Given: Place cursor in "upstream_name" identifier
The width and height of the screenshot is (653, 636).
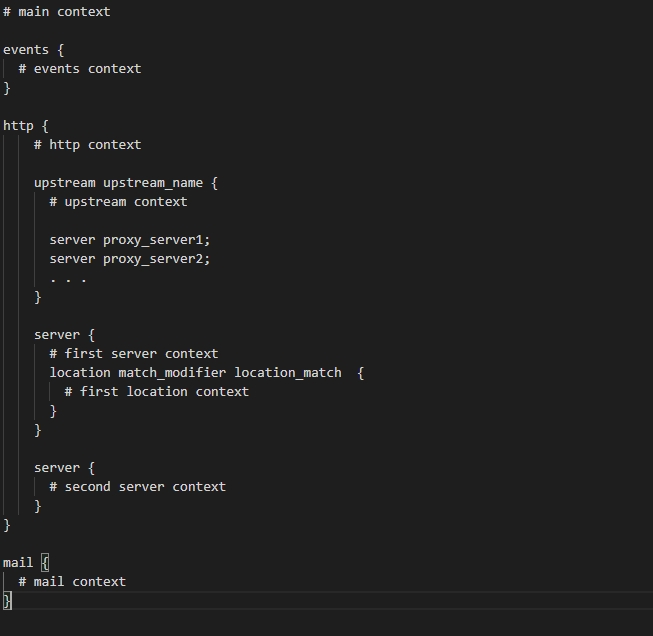Looking at the screenshot, I should [153, 183].
